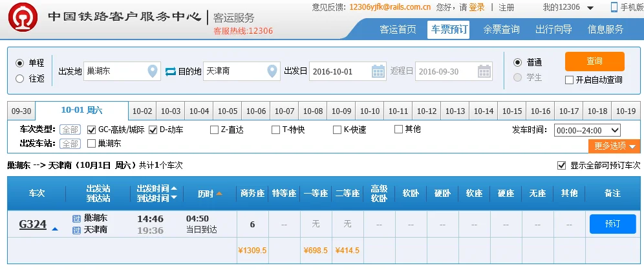Sort arrival time descending arrow
This screenshot has height=270, width=644.
[x=174, y=198]
